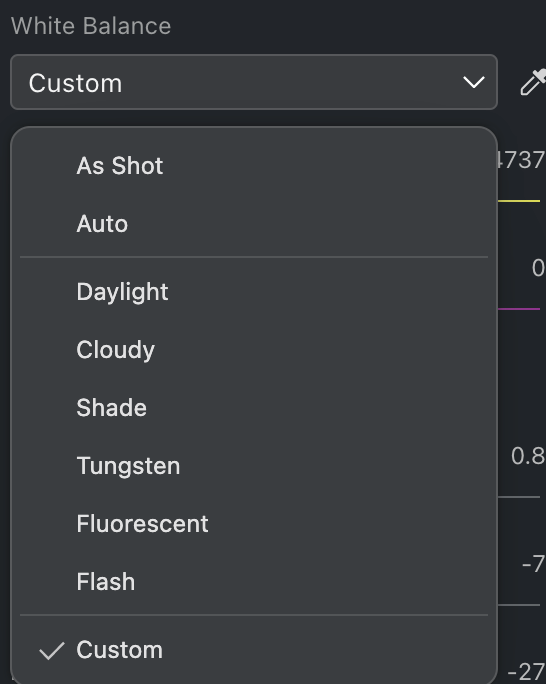This screenshot has height=684, width=546.
Task: Click the yellow temperature slider track
Action: 519,201
